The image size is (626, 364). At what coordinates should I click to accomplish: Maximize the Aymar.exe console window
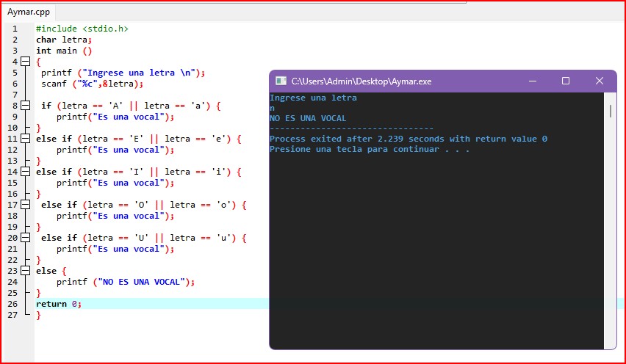(565, 81)
